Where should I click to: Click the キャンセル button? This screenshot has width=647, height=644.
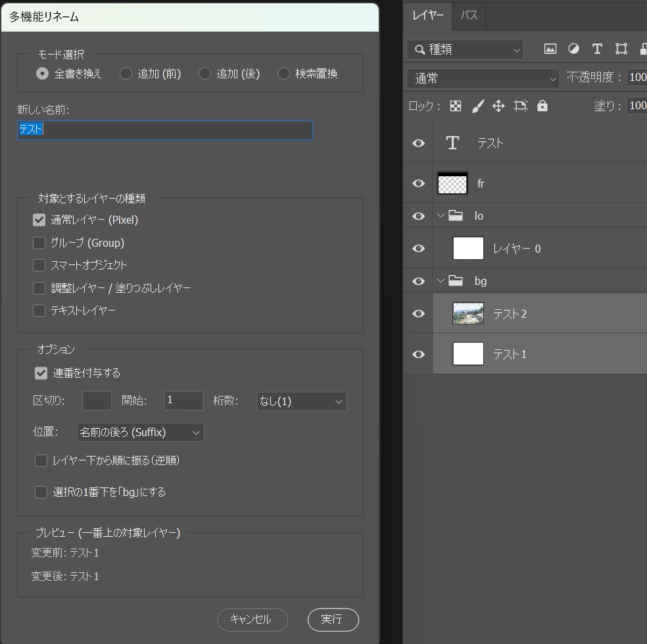[252, 620]
